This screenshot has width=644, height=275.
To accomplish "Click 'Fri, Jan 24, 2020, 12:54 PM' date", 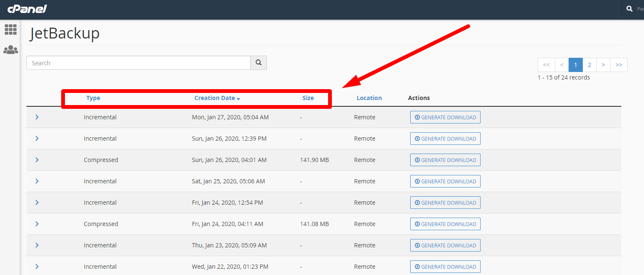I will click(x=228, y=203).
